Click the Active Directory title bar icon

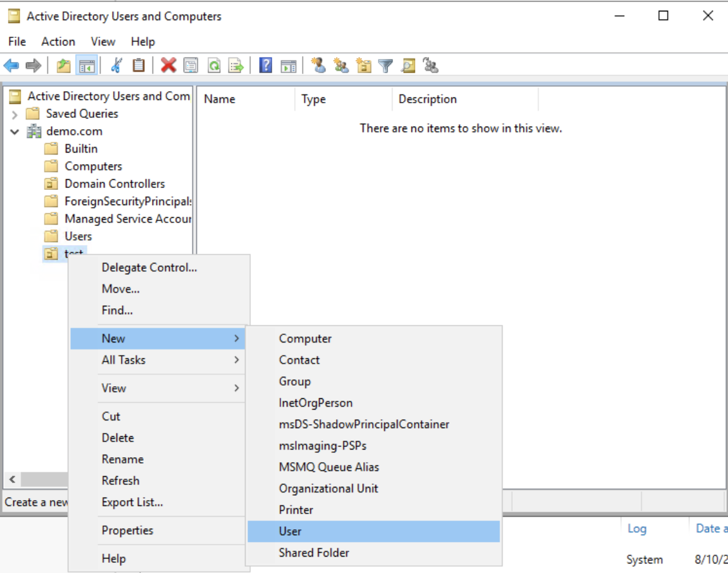pos(15,16)
